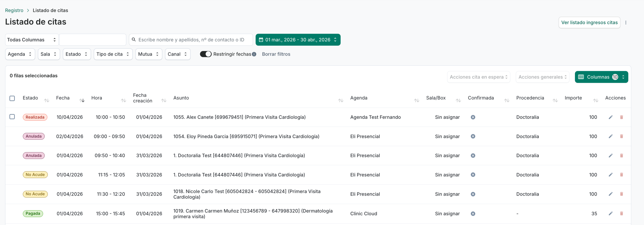Screen dimensions: 644x225
Task: Click the Importe column sort icon
Action: (596, 100)
